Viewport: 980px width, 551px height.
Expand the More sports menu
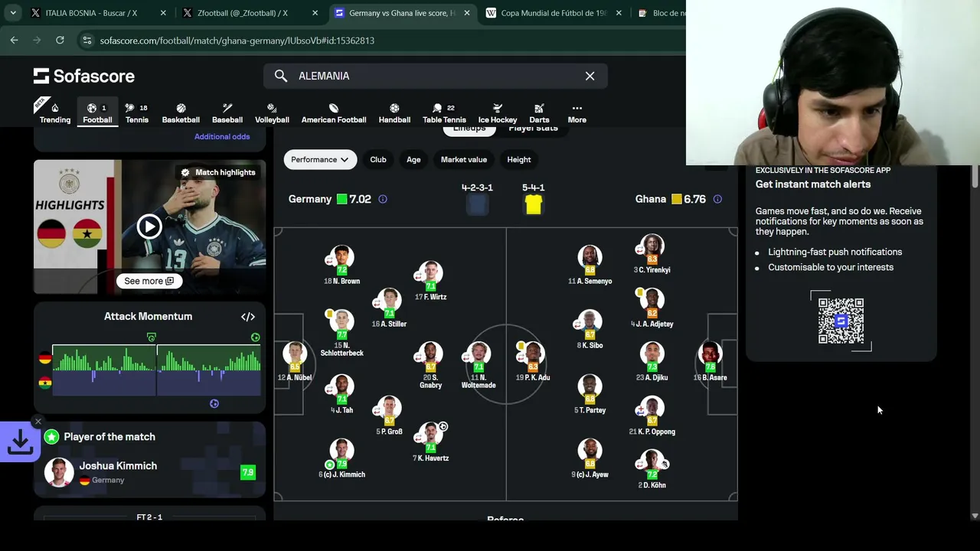577,112
